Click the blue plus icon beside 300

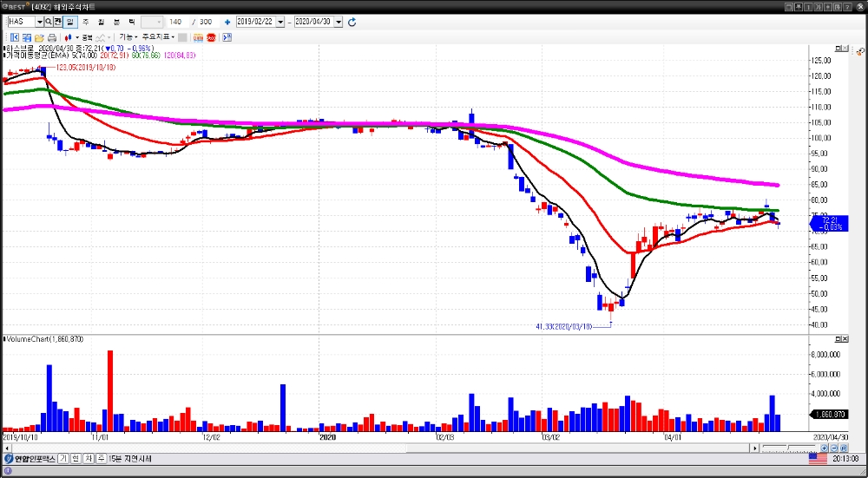point(227,21)
